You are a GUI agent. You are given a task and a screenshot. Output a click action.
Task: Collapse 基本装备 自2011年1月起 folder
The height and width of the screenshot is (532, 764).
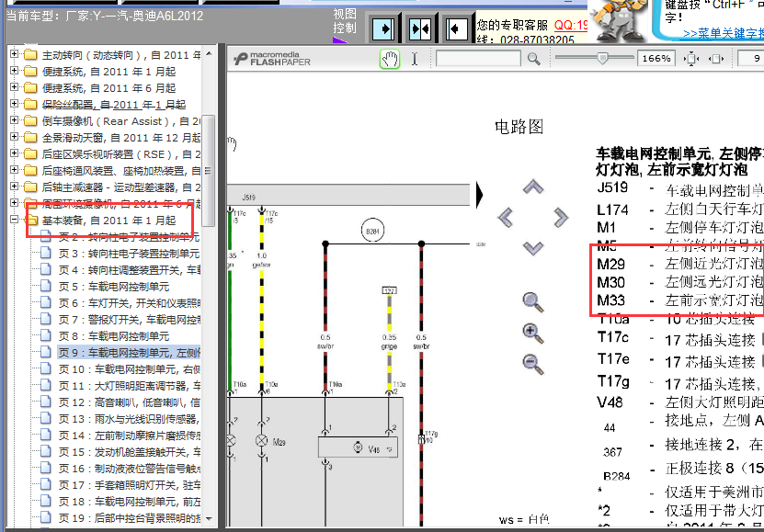click(14, 220)
